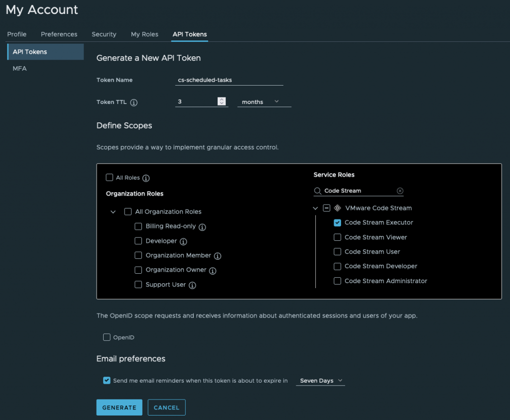Click the Billing Read-only info icon
This screenshot has width=510, height=420.
tap(202, 226)
